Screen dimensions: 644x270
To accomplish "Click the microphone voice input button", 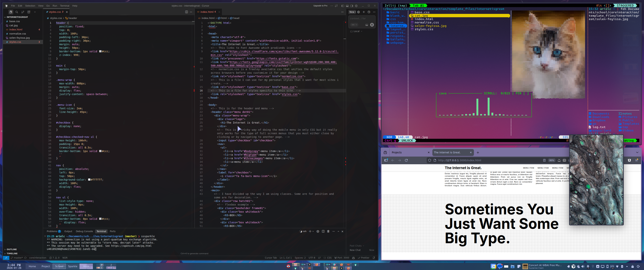I will click(x=372, y=25).
